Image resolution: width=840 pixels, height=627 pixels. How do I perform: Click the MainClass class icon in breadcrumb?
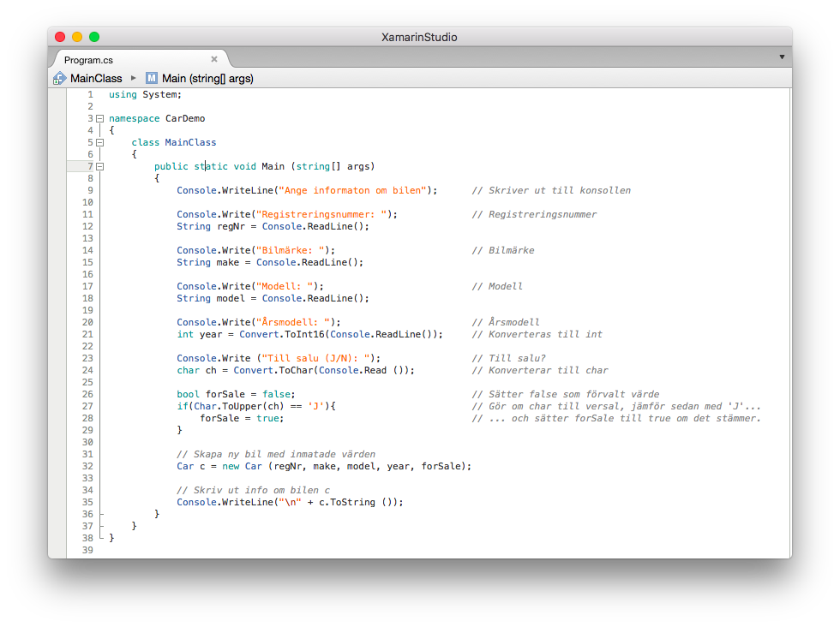pos(59,78)
